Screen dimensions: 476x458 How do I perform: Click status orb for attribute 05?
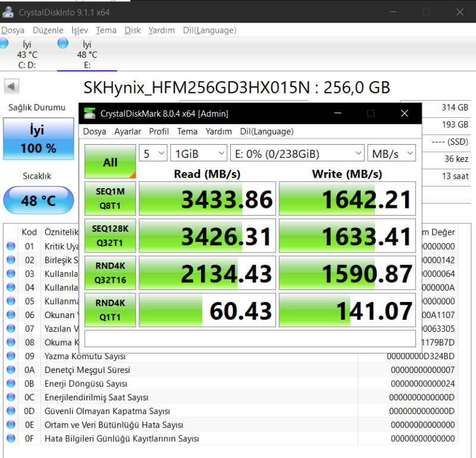(x=11, y=301)
